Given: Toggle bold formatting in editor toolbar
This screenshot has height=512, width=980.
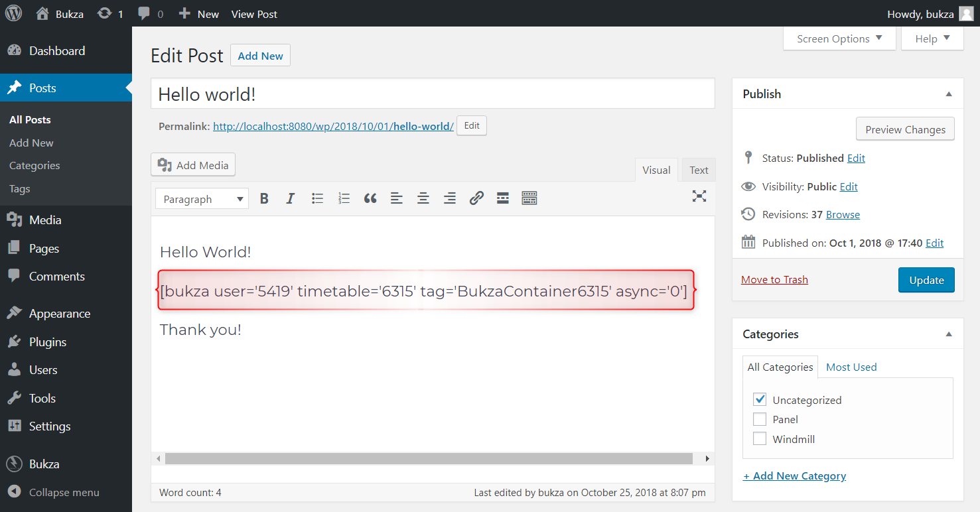Looking at the screenshot, I should (x=264, y=198).
